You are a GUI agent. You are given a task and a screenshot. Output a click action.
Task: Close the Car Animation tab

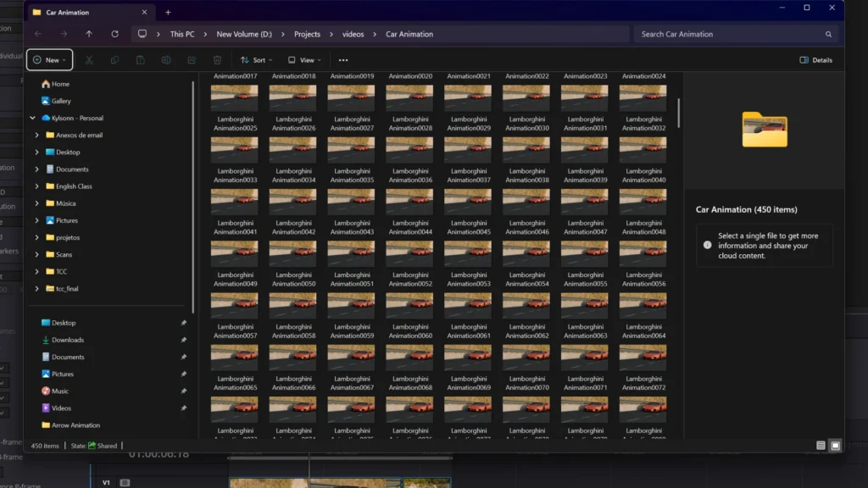click(x=144, y=12)
